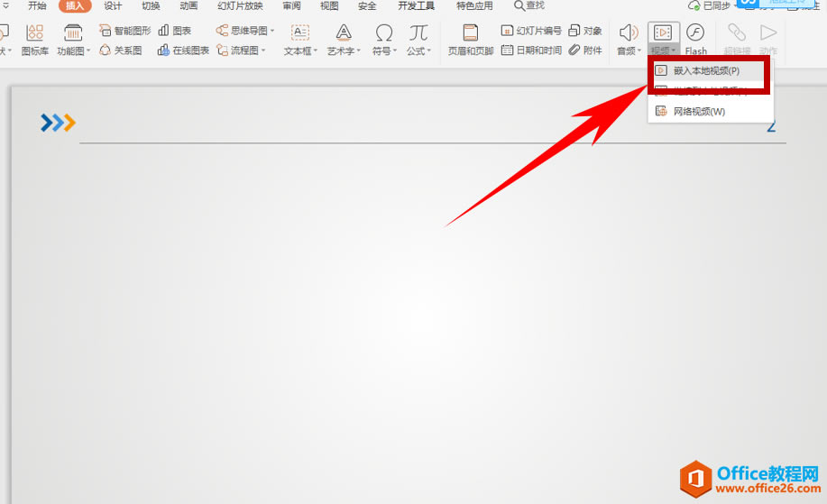The width and height of the screenshot is (827, 504).
Task: Expand the 功能图 dropdown arrow
Action: coord(88,50)
